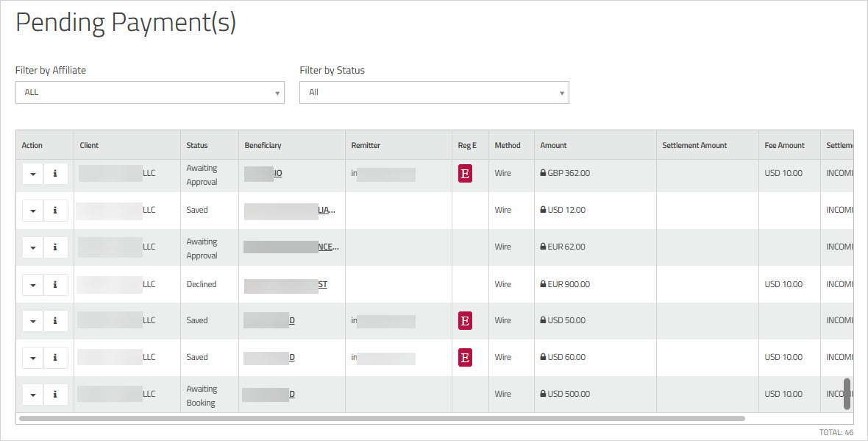Screen dimensions: 868x441
Task: Click USD 10.00 fee on EUR 900.00 row
Action: [x=783, y=283]
